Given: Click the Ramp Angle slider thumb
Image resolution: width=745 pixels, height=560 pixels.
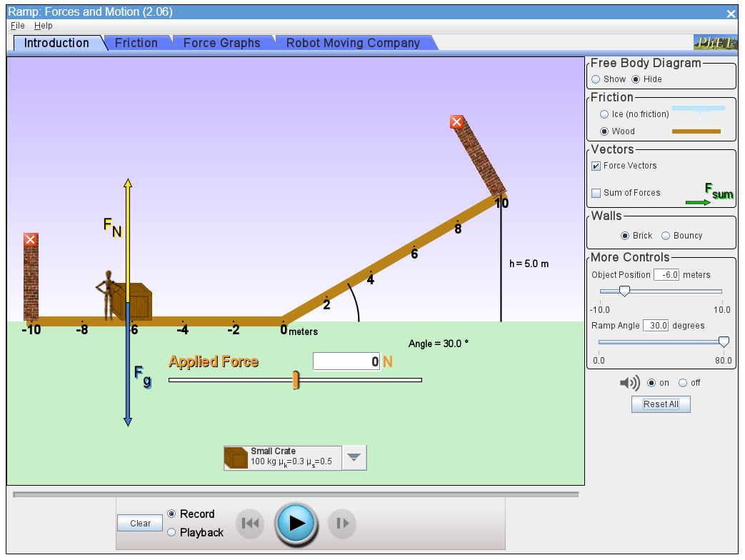Looking at the screenshot, I should pos(724,342).
